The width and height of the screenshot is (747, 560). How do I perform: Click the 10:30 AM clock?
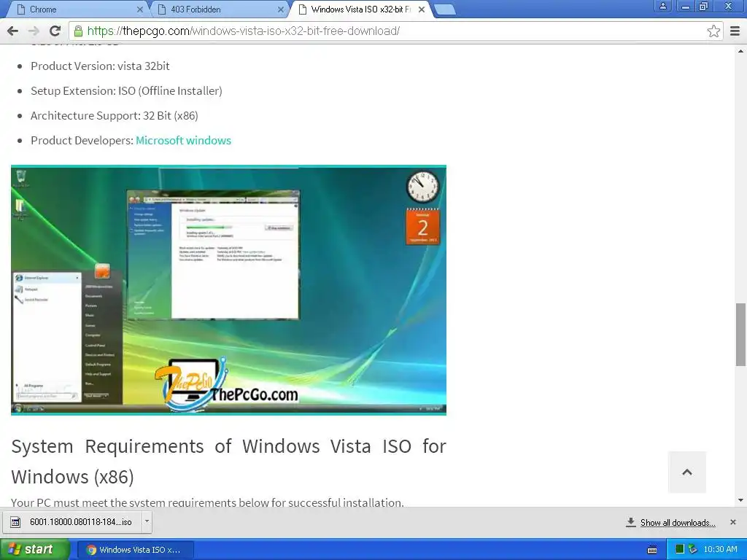pos(720,550)
